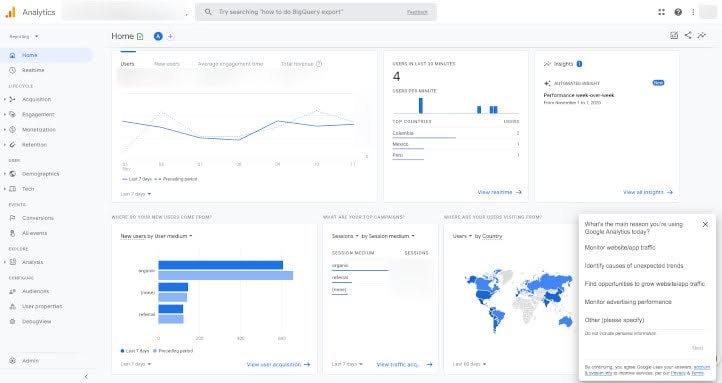Select the Users metric tab
722x383 pixels.
[128, 64]
